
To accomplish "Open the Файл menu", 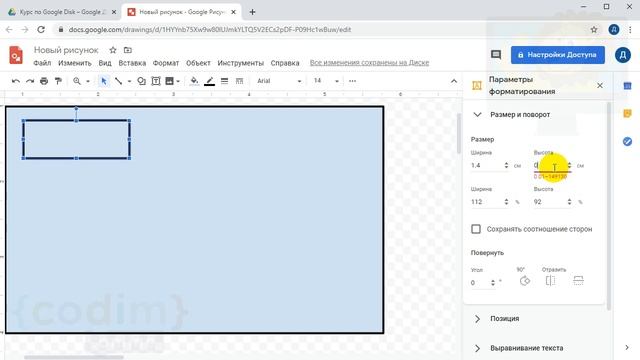I will pyautogui.click(x=42, y=63).
